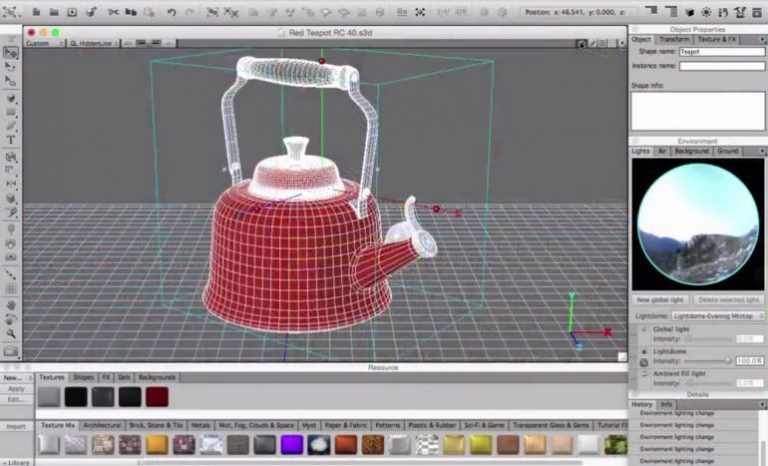Open the Metals texture category tab

click(201, 425)
